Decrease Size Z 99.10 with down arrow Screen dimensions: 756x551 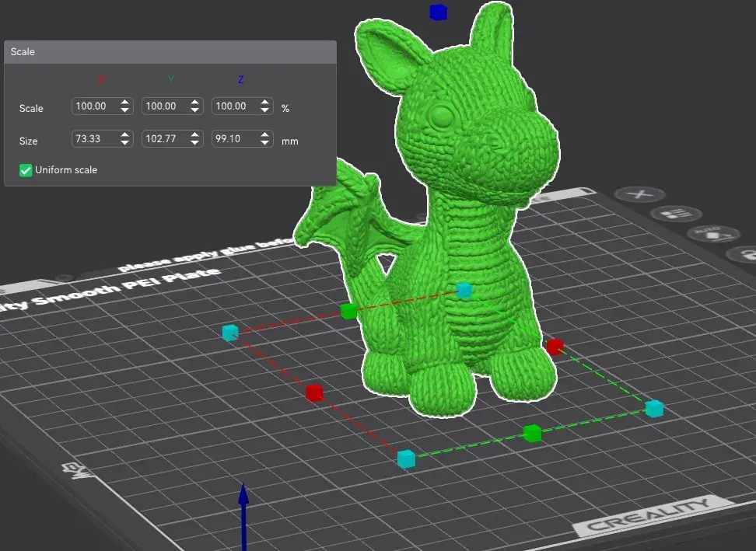(264, 143)
